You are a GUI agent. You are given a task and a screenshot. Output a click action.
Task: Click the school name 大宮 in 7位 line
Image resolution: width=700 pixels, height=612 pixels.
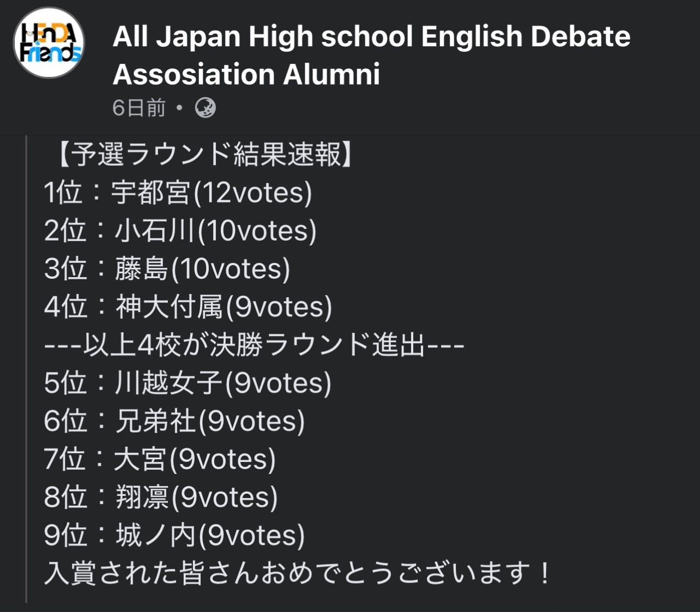point(140,459)
